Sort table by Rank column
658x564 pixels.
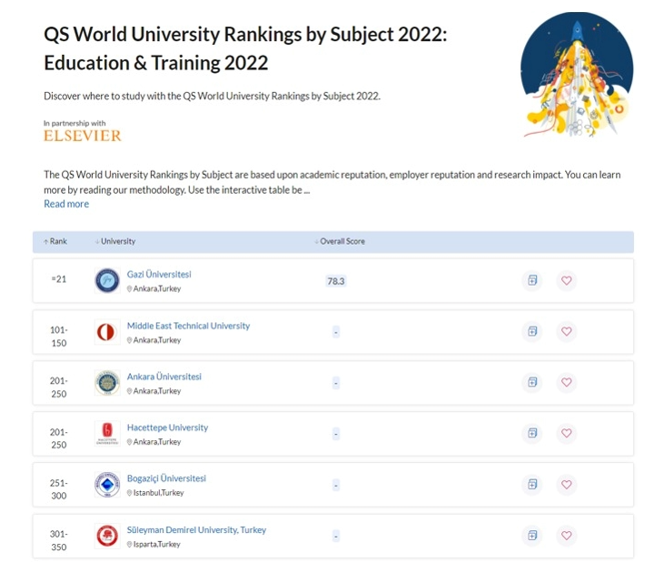tap(55, 241)
